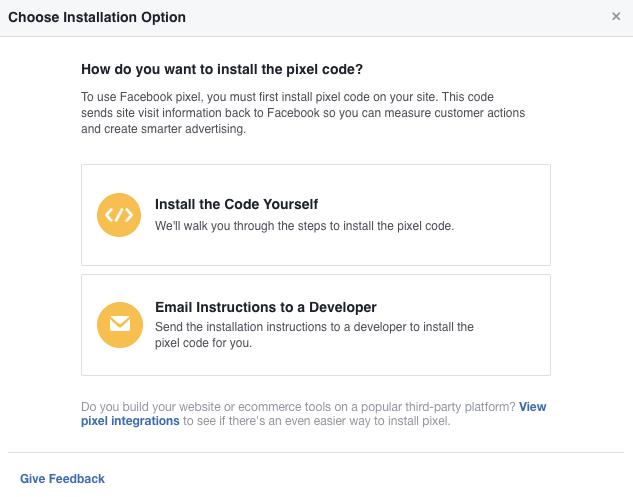Click the 'pixel code for you.' text line
Image resolution: width=633 pixels, height=497 pixels.
tap(203, 343)
